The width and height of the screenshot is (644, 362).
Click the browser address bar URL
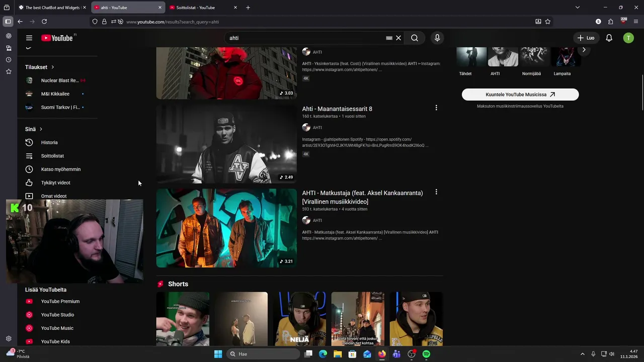(x=173, y=22)
